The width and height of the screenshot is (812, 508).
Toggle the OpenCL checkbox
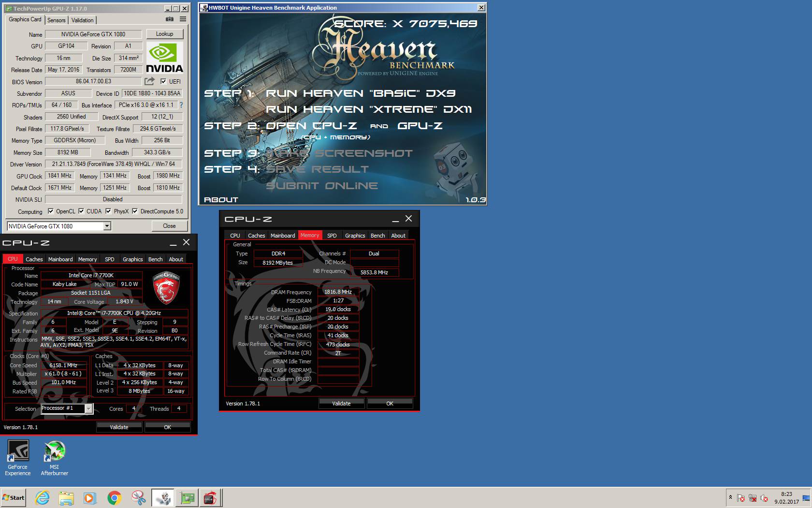coord(50,211)
